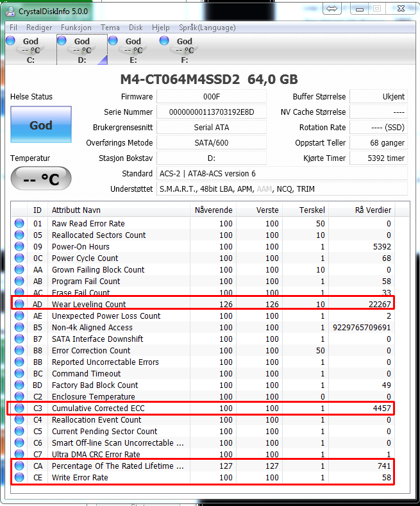Select the Enclosure Temperature attribute name
Image resolution: width=420 pixels, height=506 pixels.
(94, 396)
